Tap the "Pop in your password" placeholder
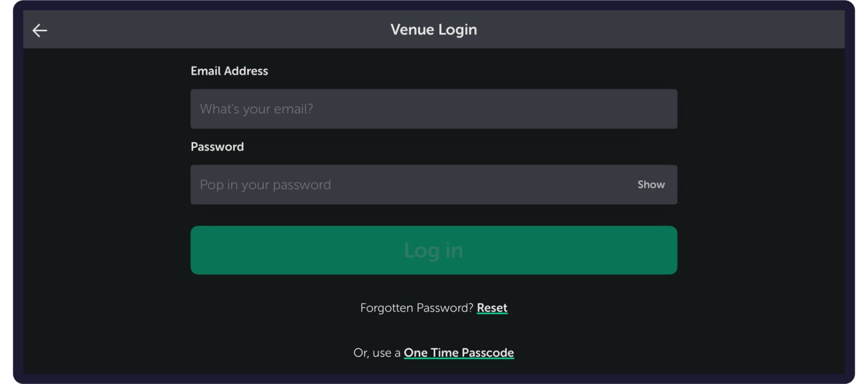The image size is (868, 384). [x=265, y=185]
